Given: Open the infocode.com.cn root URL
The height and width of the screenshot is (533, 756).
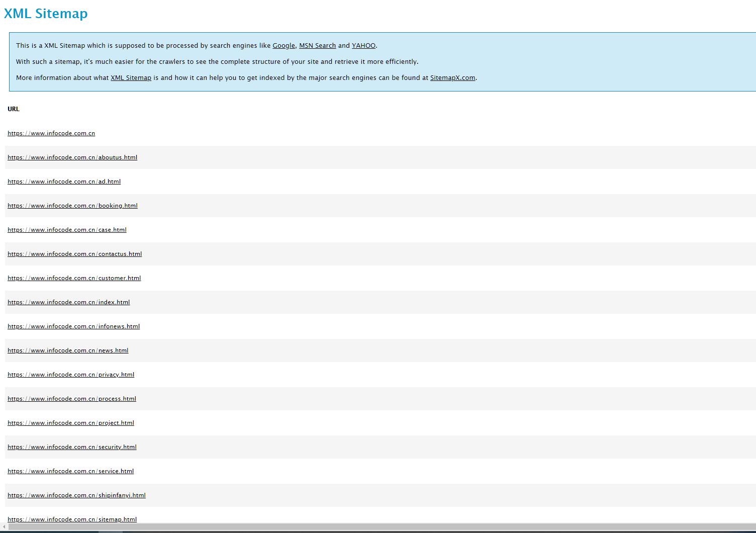Looking at the screenshot, I should coord(51,133).
